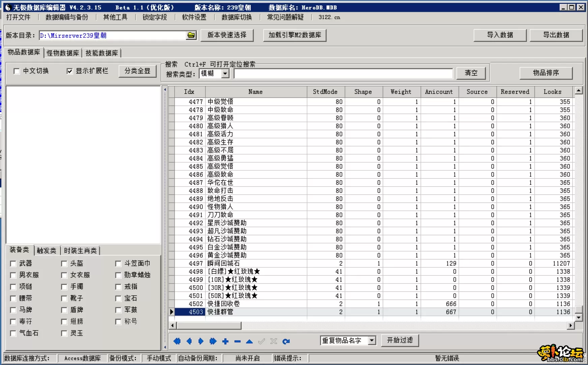588x365 pixels.
Task: Tick the 戒指 checkbox
Action: [118, 287]
